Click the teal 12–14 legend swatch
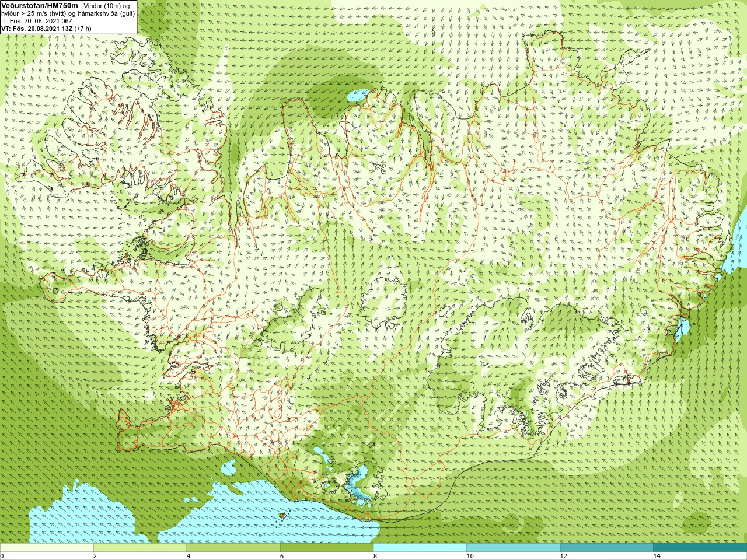This screenshot has height=560, width=747. pyautogui.click(x=607, y=548)
